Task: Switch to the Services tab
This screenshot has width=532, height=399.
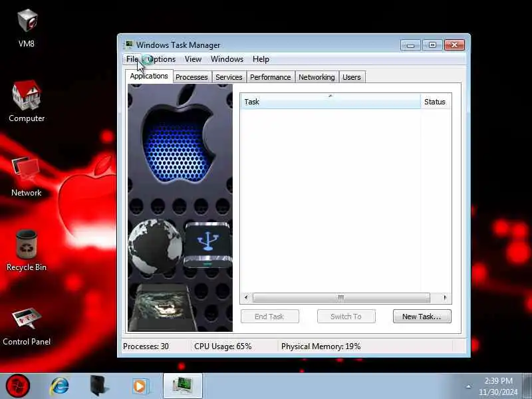Action: tap(229, 77)
